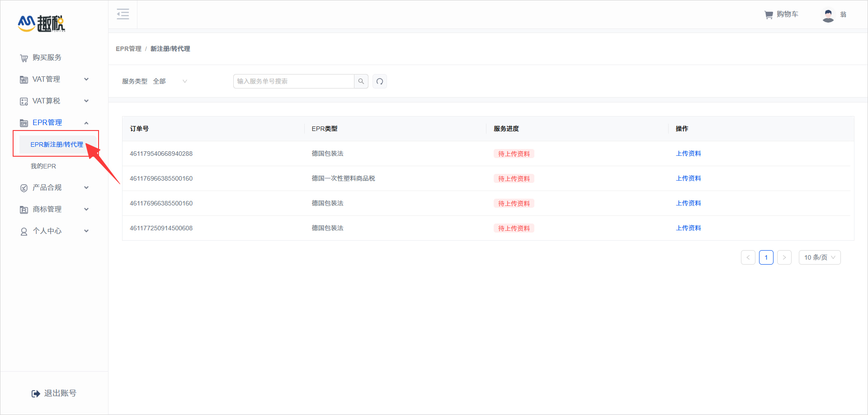Click 上传资料 for order 461177250914500608
This screenshot has height=415, width=868.
(688, 228)
